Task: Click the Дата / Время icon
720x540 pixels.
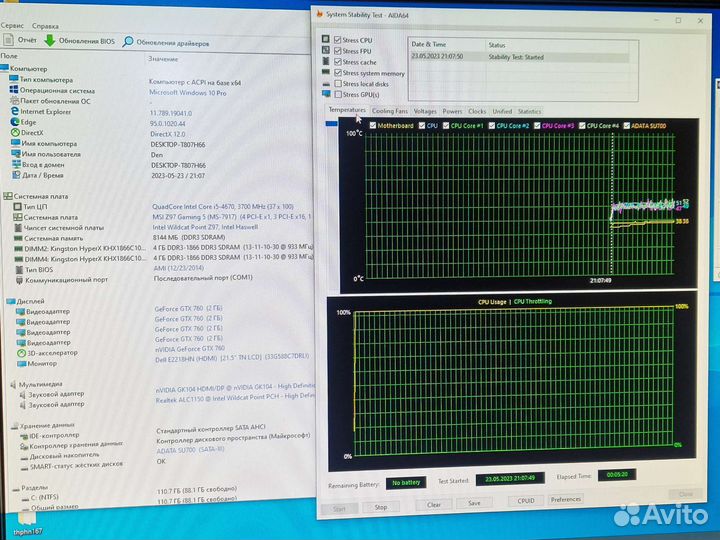Action: pos(16,175)
